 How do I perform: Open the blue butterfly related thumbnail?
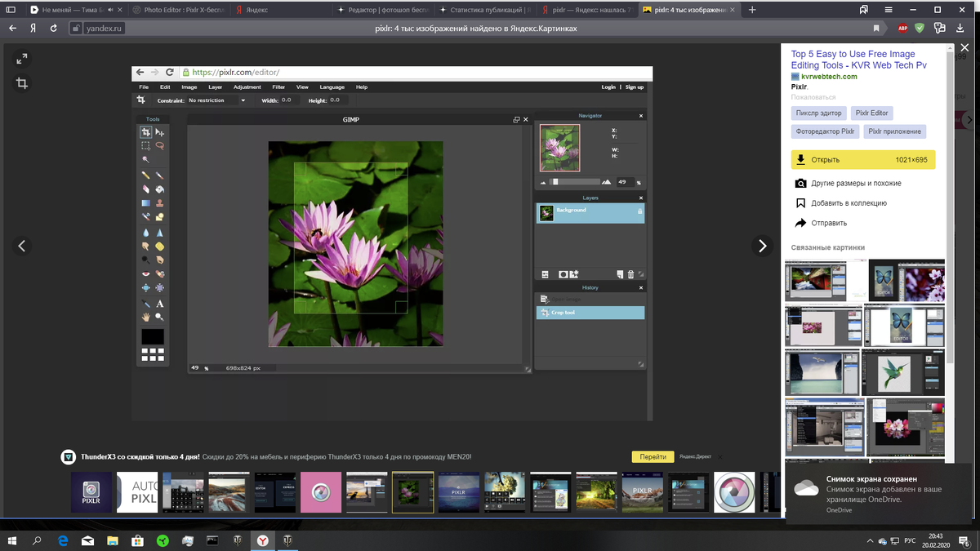pos(903,325)
